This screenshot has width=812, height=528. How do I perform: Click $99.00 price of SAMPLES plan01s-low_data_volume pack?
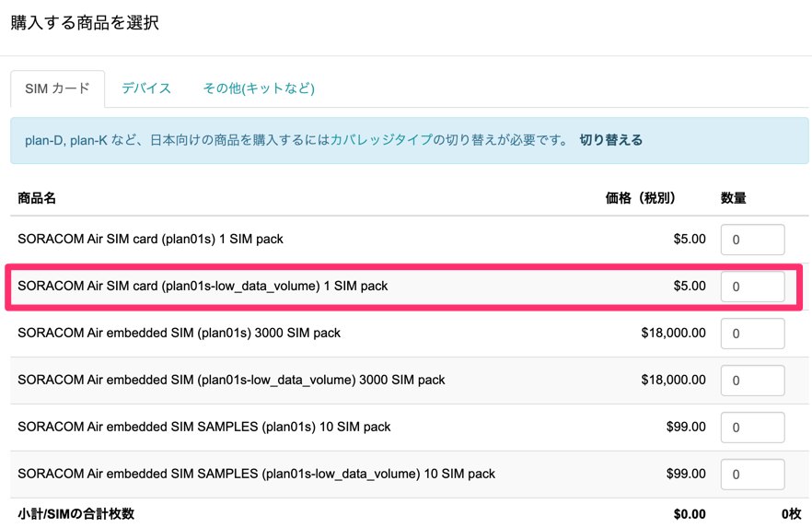pos(686,474)
